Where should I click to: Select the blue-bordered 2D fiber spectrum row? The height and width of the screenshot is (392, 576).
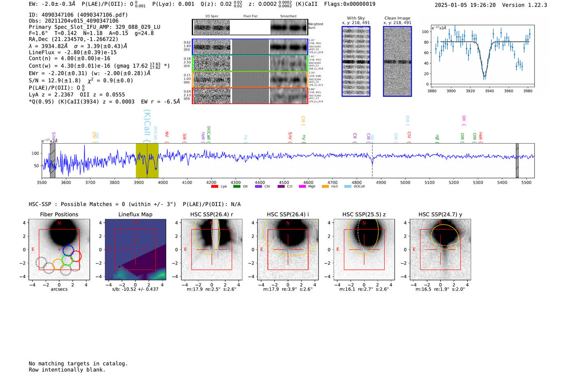[250, 47]
